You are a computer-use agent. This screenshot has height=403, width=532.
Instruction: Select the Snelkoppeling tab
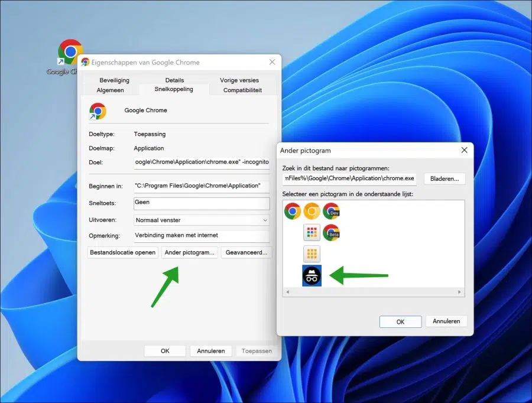tap(174, 89)
